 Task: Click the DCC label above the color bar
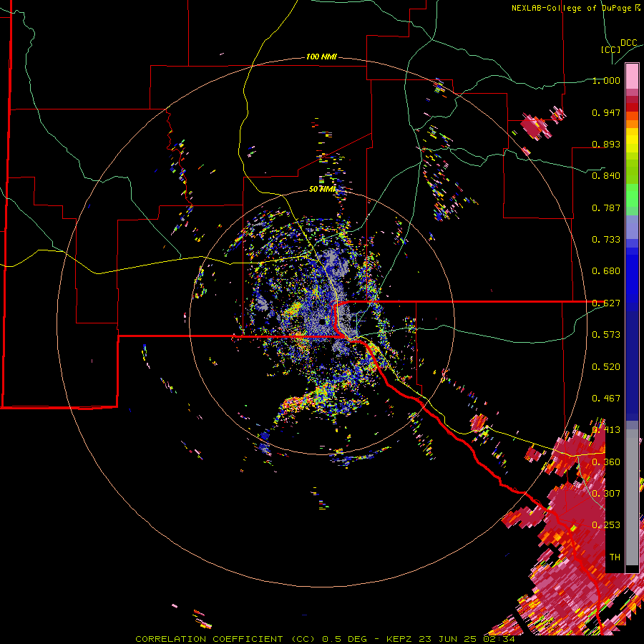[x=628, y=43]
